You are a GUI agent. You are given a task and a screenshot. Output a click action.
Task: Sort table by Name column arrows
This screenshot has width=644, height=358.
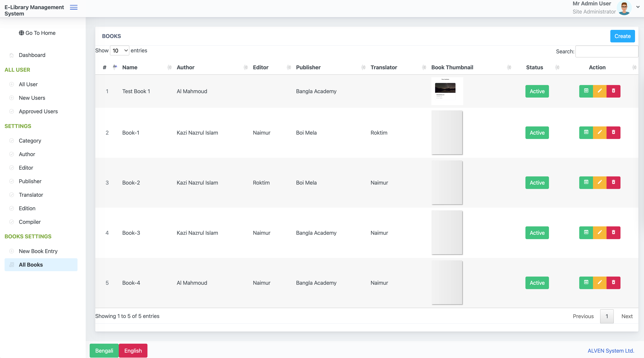pos(170,67)
